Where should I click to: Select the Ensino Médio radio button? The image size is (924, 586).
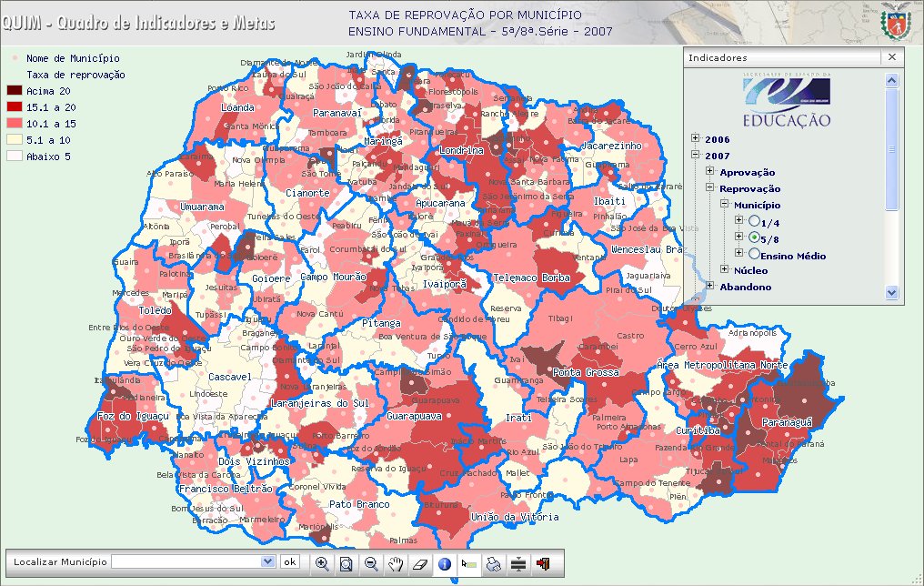coord(754,254)
